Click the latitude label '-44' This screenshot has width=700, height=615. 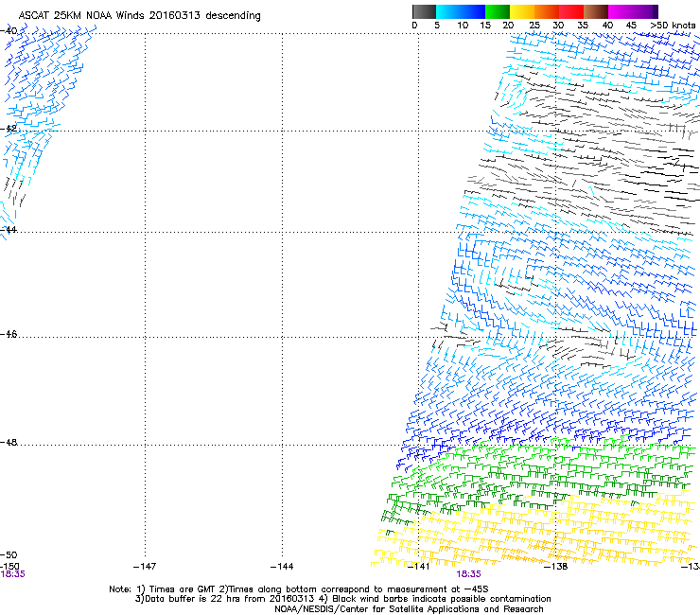[x=9, y=230]
